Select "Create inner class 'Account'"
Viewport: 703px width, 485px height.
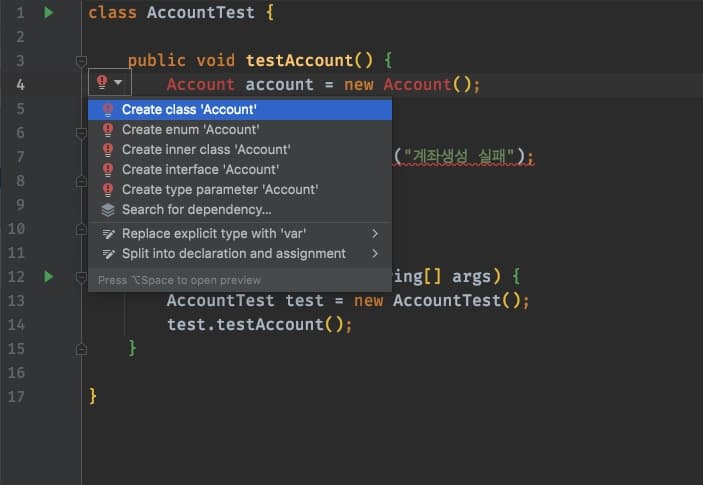[x=240, y=150]
